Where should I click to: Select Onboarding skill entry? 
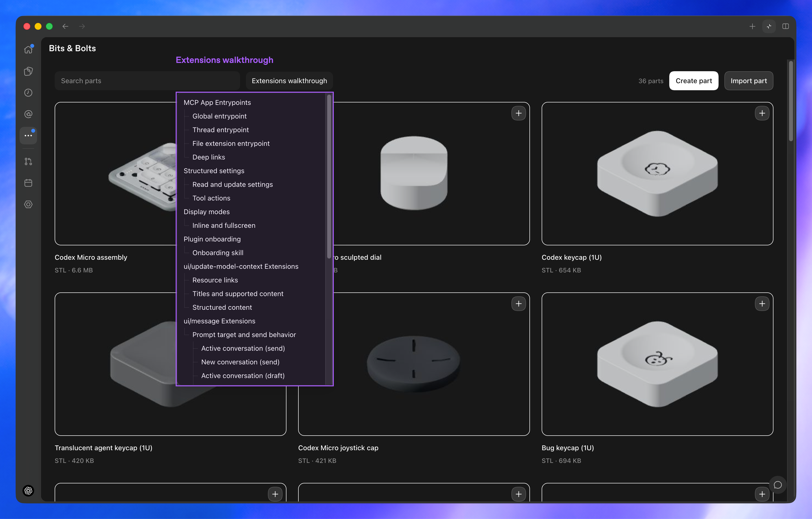point(218,253)
